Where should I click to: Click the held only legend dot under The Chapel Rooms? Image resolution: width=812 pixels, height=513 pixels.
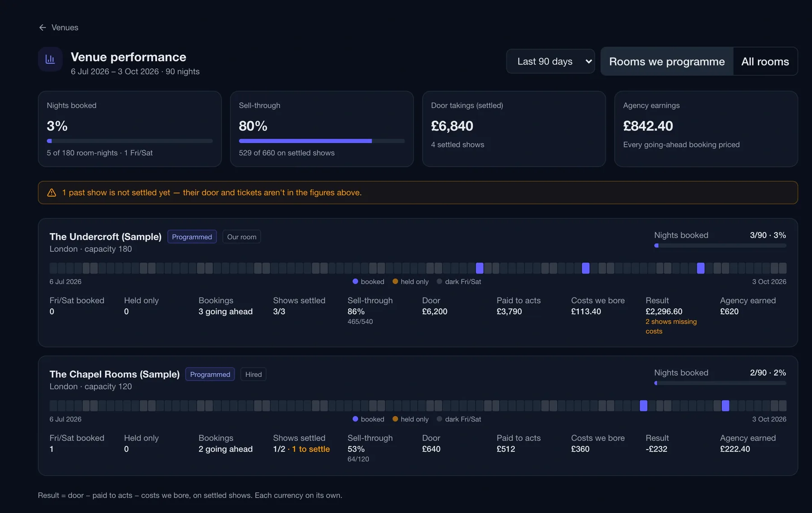(x=395, y=419)
